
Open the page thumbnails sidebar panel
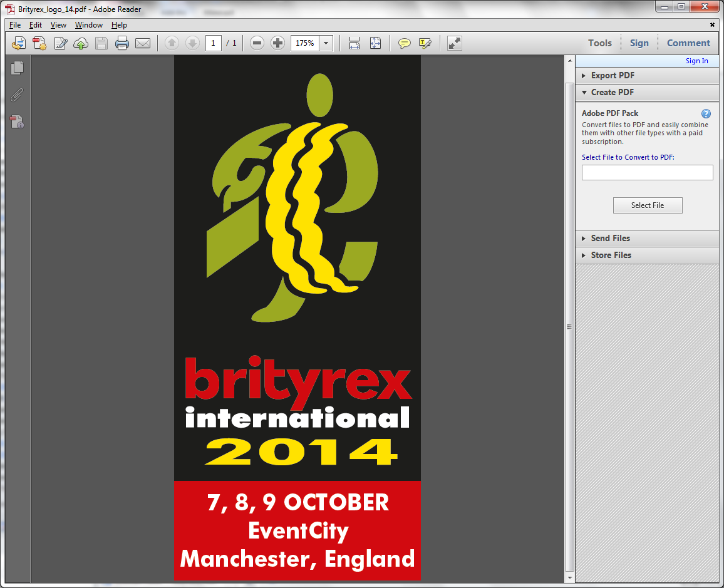17,68
